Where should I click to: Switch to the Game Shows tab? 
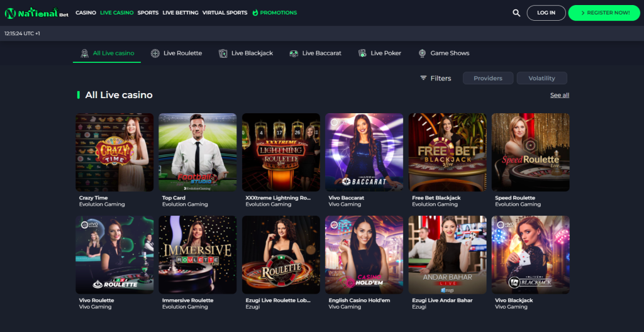point(443,53)
